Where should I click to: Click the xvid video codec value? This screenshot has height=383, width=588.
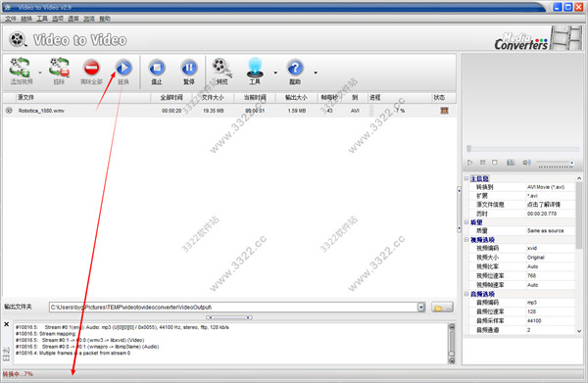pos(532,248)
